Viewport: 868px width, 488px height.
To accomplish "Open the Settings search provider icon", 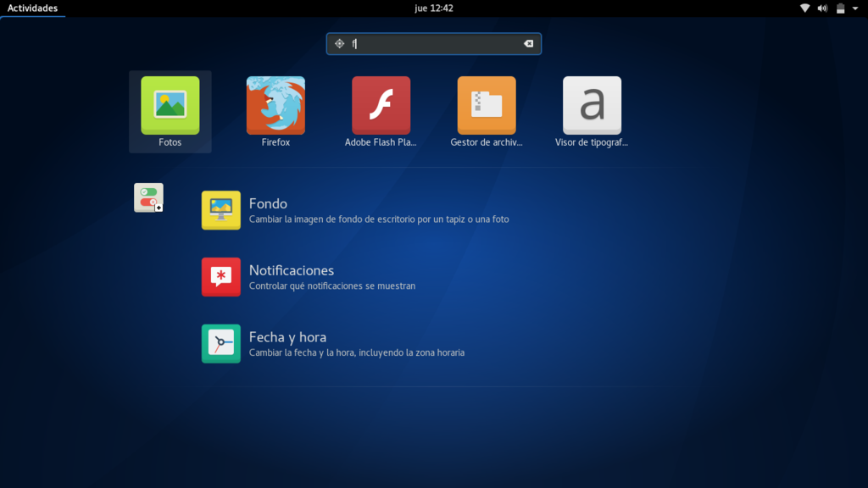I will pyautogui.click(x=148, y=197).
